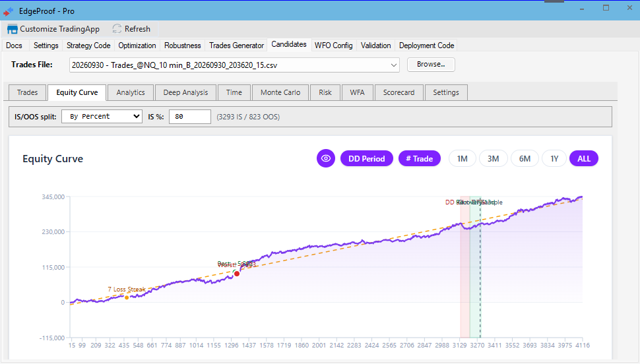Switch to the Strategy Code tab
The height and width of the screenshot is (364, 640).
pos(88,45)
